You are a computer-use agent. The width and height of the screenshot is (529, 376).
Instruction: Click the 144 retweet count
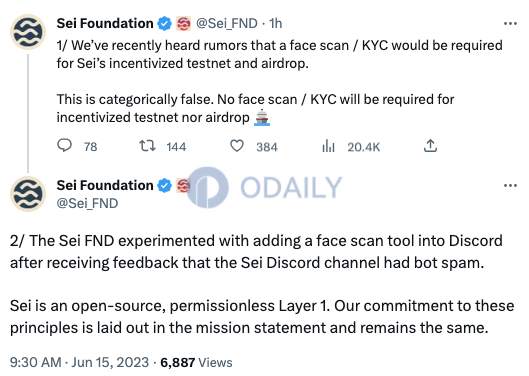(x=176, y=147)
